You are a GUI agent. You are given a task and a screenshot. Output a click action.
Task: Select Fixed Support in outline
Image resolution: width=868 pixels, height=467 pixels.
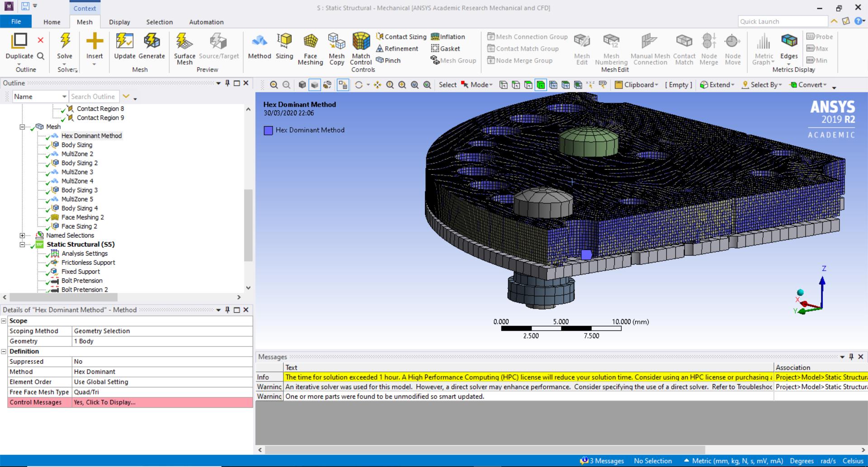[80, 272]
